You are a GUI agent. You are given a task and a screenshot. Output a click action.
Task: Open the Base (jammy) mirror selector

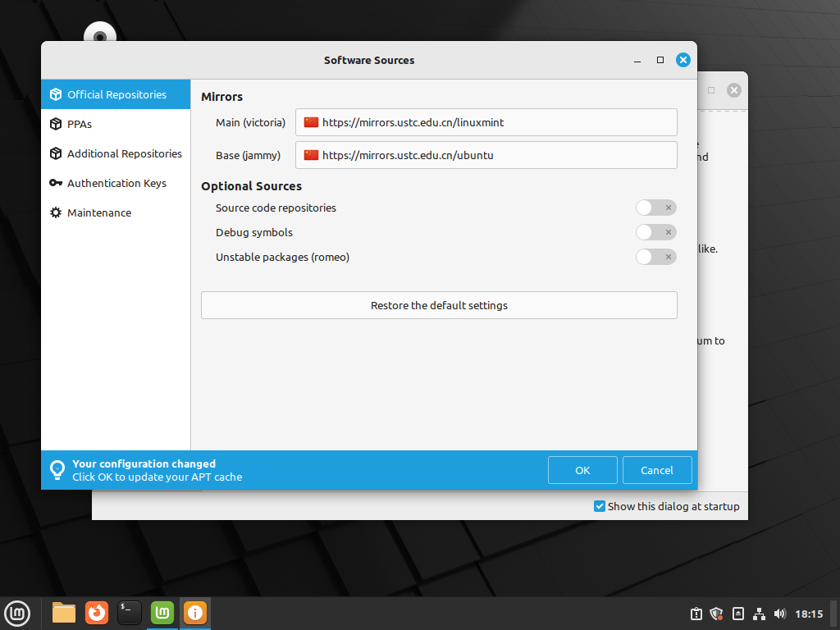tap(486, 155)
